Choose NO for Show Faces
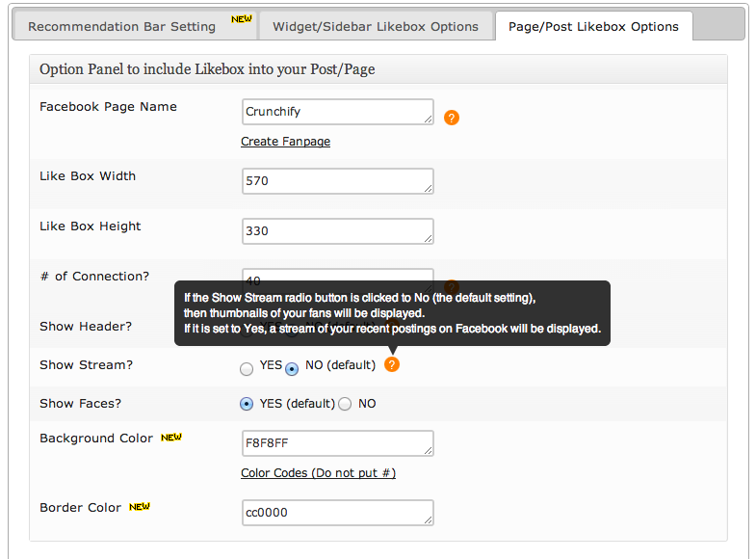This screenshot has height=559, width=756. pos(345,404)
